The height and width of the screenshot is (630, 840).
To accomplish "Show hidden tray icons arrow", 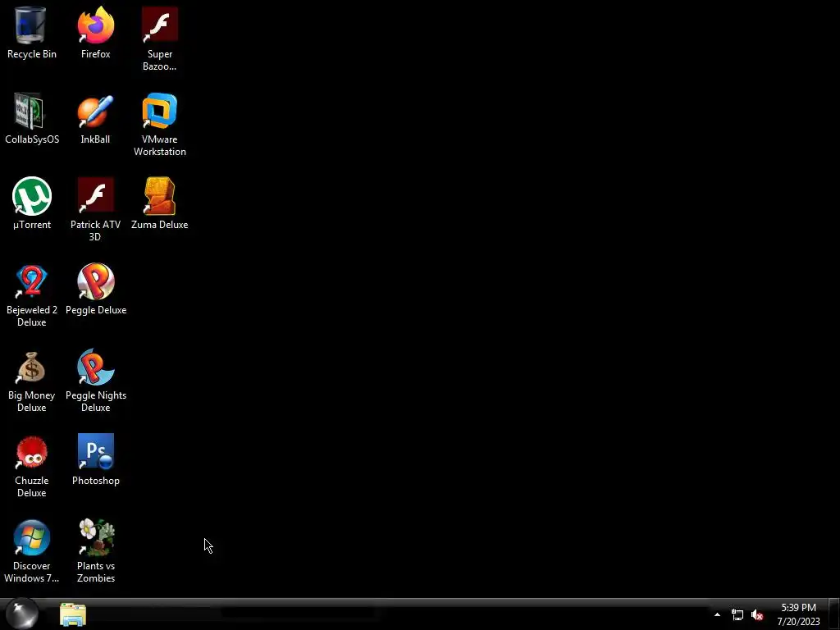I will click(717, 614).
